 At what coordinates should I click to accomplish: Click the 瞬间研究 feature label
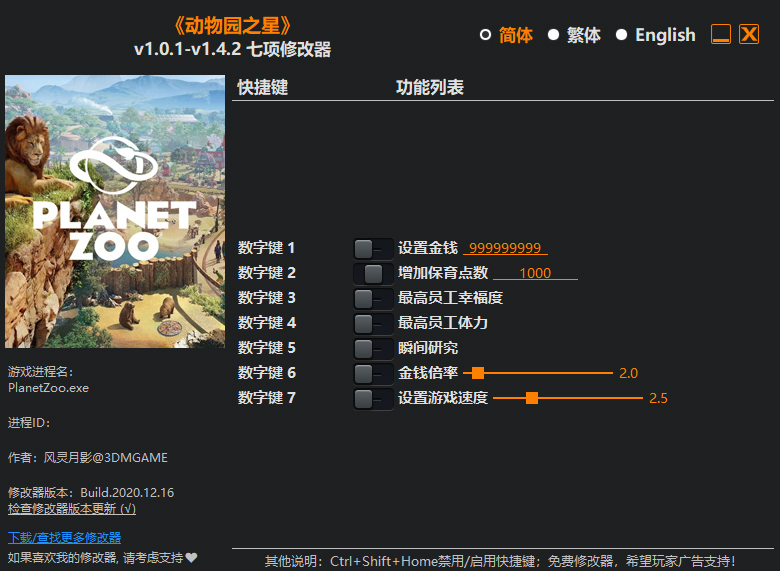pos(428,348)
